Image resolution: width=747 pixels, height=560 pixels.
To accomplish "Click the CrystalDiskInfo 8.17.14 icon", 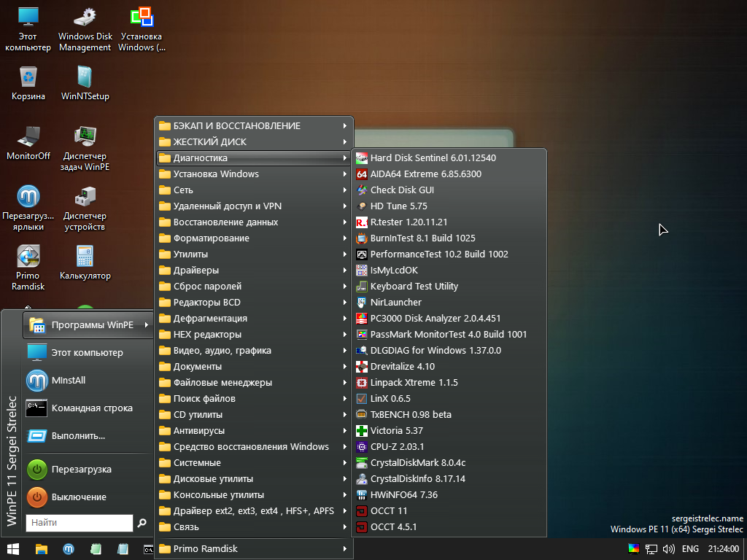I will tap(362, 478).
